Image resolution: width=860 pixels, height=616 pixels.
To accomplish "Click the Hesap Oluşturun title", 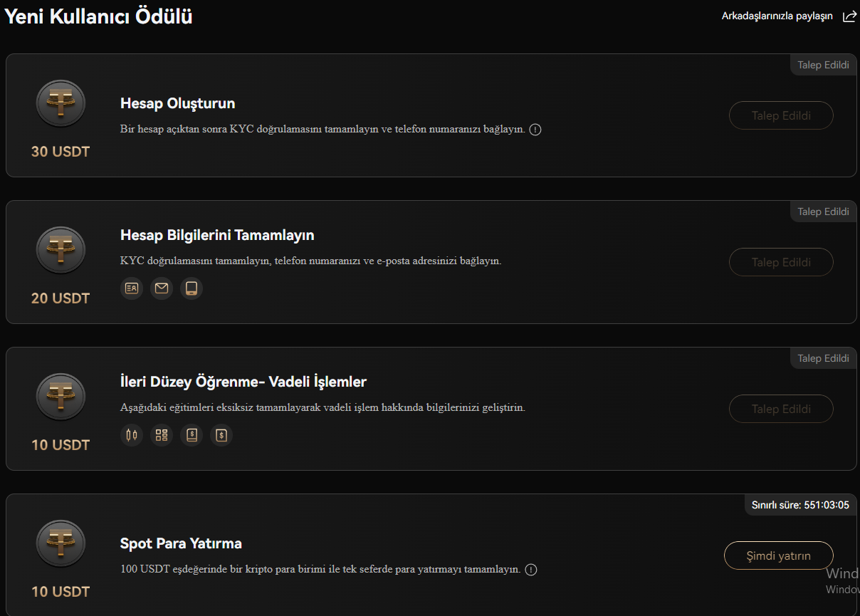I will coord(178,103).
